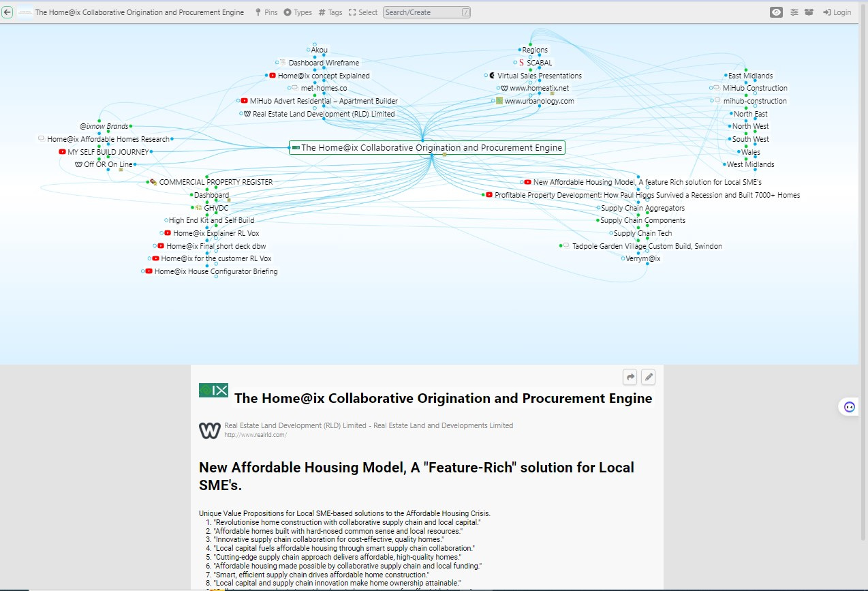This screenshot has width=868, height=591.
Task: Click the Weebly icon of Off OR On Line node
Action: tap(78, 164)
